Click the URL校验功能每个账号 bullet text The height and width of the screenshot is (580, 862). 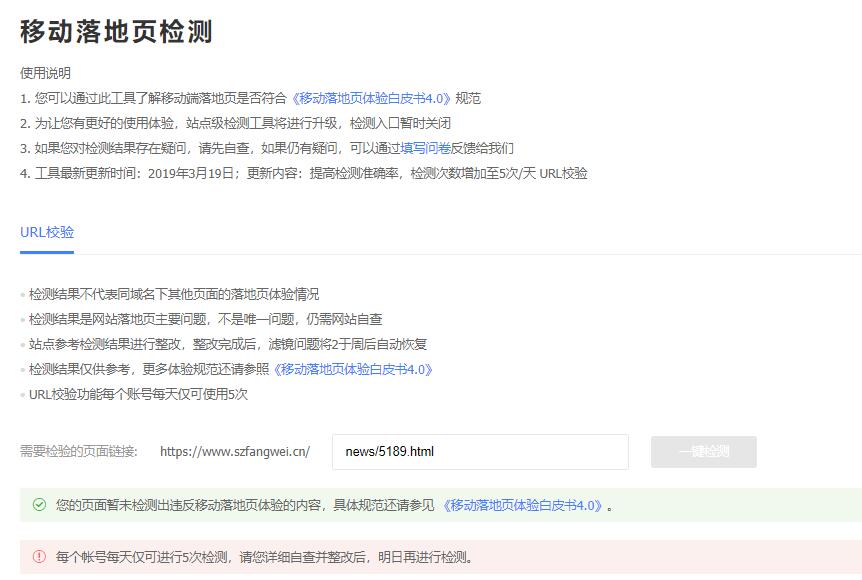138,394
